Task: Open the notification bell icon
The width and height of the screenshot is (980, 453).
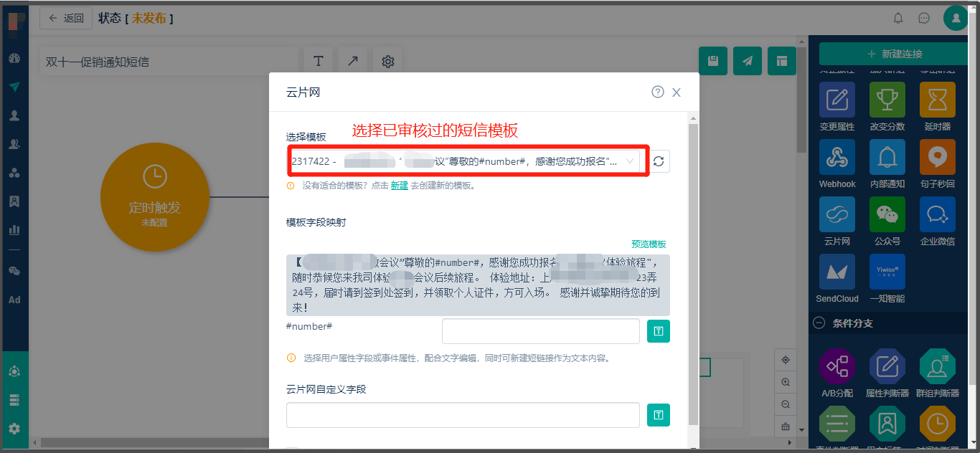Action: 897,18
